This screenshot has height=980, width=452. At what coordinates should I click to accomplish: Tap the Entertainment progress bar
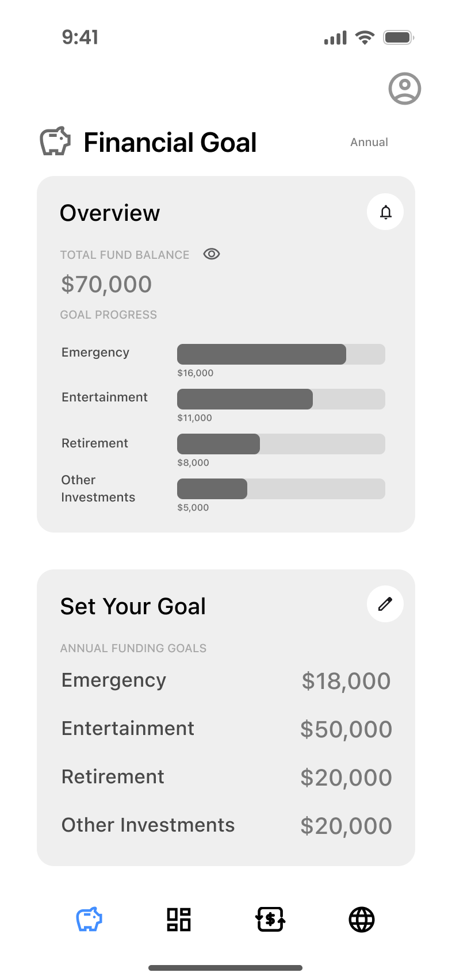tap(281, 399)
